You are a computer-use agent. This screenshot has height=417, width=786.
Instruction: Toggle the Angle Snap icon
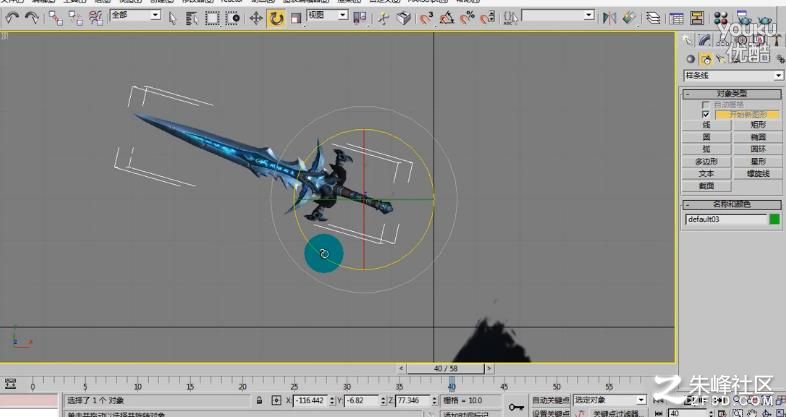[447, 19]
